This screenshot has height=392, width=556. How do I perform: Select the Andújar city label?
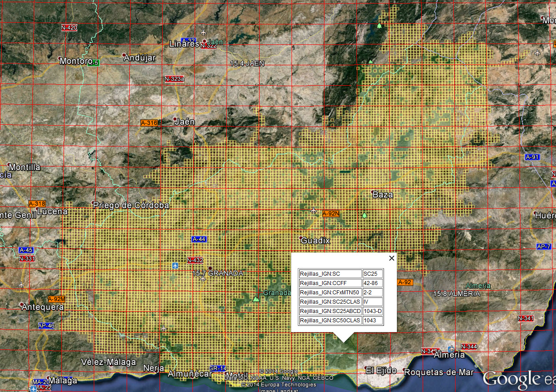coord(140,58)
